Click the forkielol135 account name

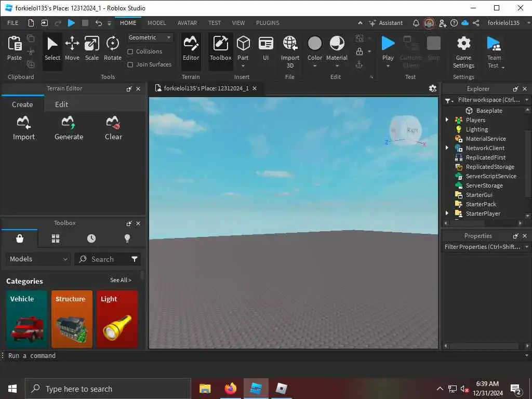point(503,23)
